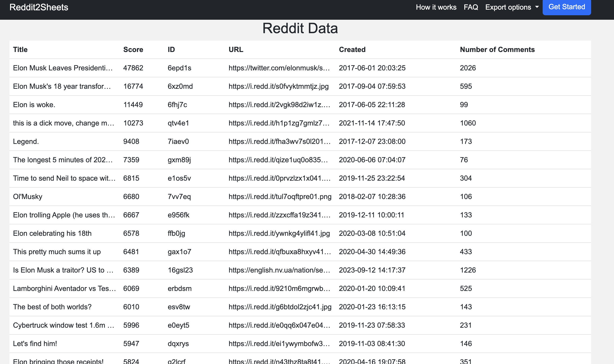This screenshot has width=614, height=364.
Task: Click the ID column header
Action: click(171, 50)
